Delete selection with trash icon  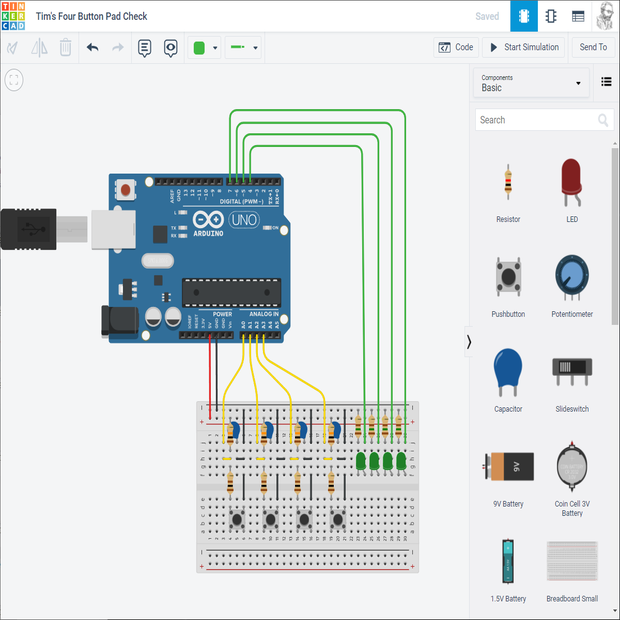coord(65,47)
